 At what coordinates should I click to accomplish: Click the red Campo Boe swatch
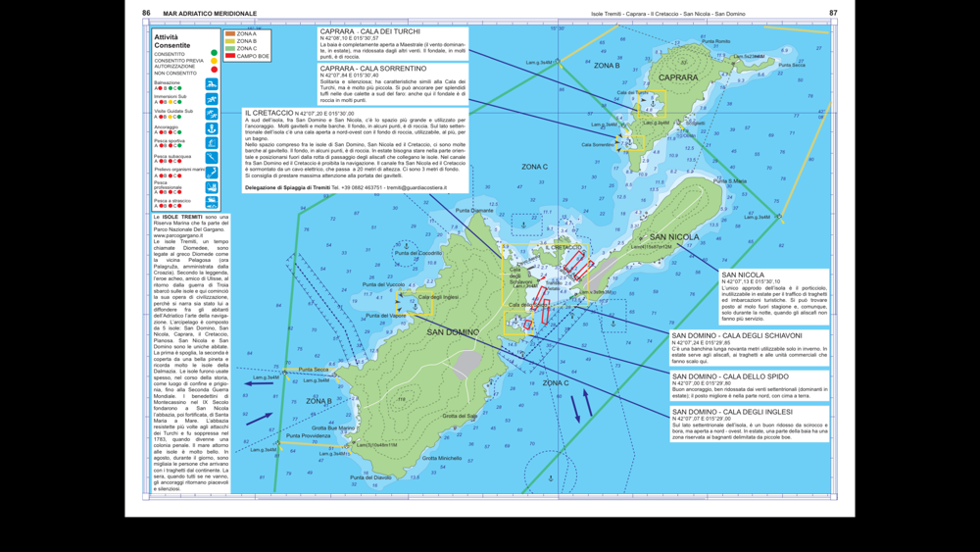[x=230, y=56]
